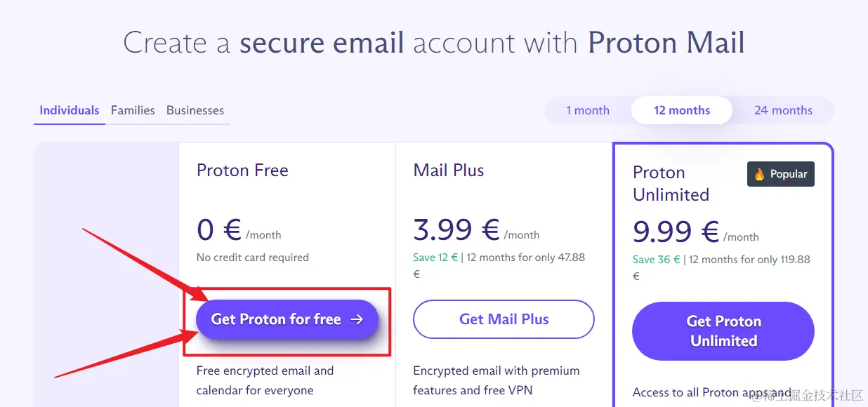Screen dimensions: 868x407
Task: Click the No credit card required text
Action: [252, 258]
